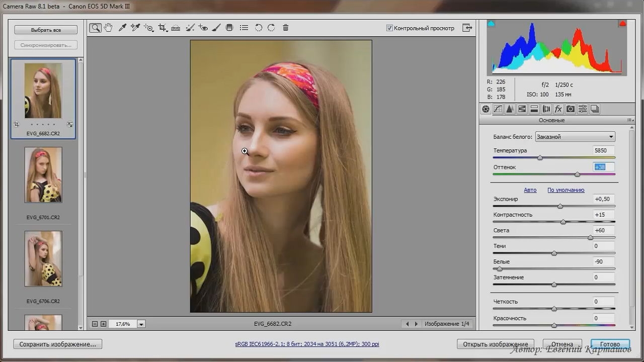Open the Lens Corrections tab
The image size is (644, 362).
point(546,109)
